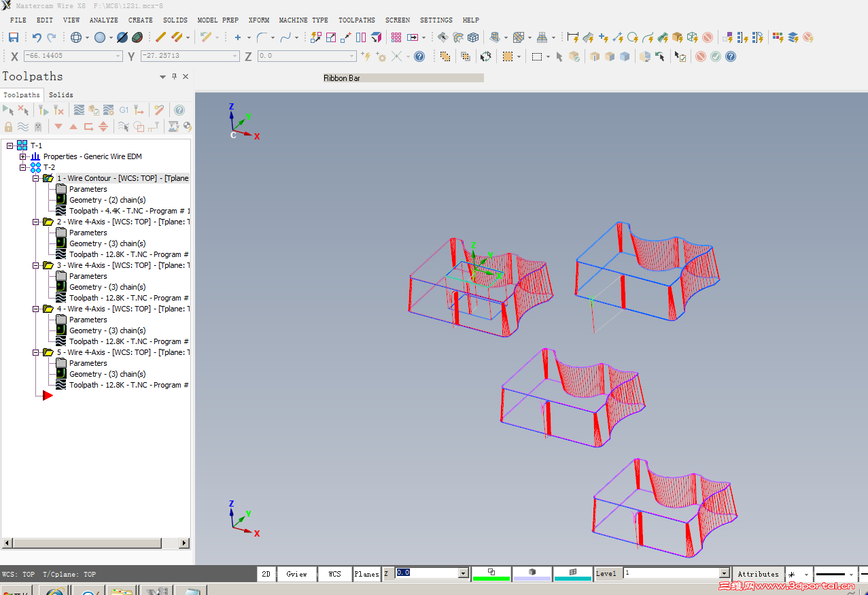Screen dimensions: 868x595
Task: Open the Attributes button
Action: pyautogui.click(x=759, y=574)
